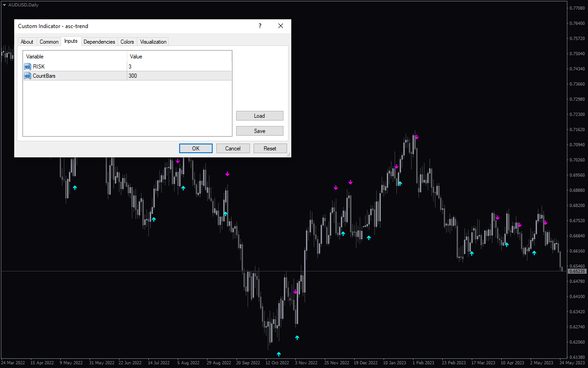
Task: Click the Cancel button
Action: click(233, 148)
